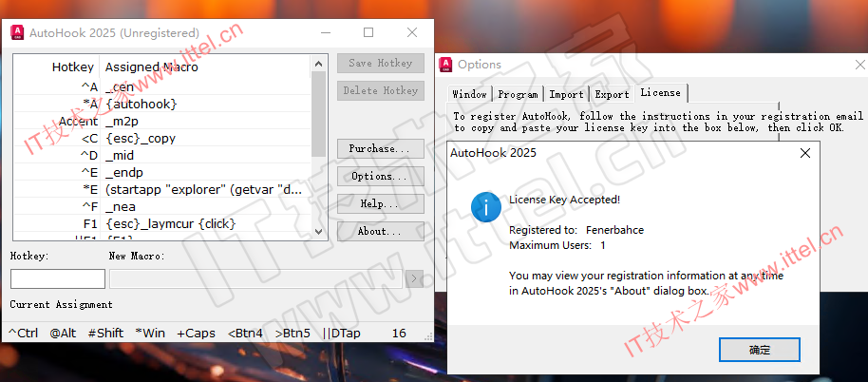Image resolution: width=868 pixels, height=382 pixels.
Task: Maximize the AutoHook 2025 window
Action: [x=368, y=32]
